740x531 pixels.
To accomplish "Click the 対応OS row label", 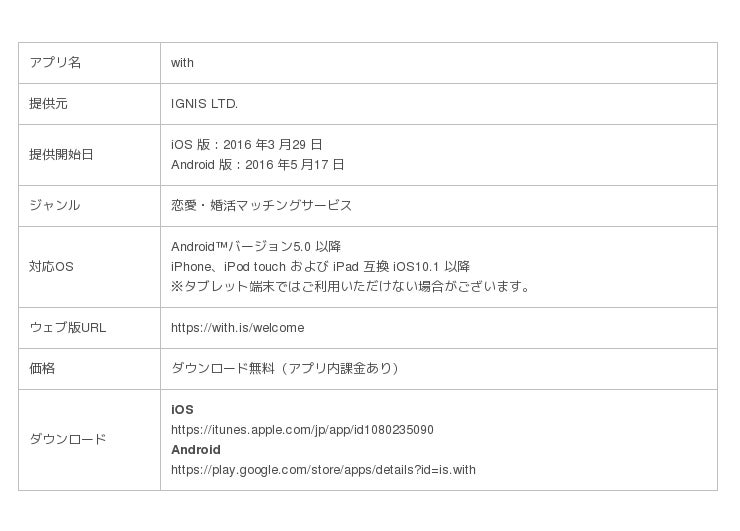I will click(51, 267).
